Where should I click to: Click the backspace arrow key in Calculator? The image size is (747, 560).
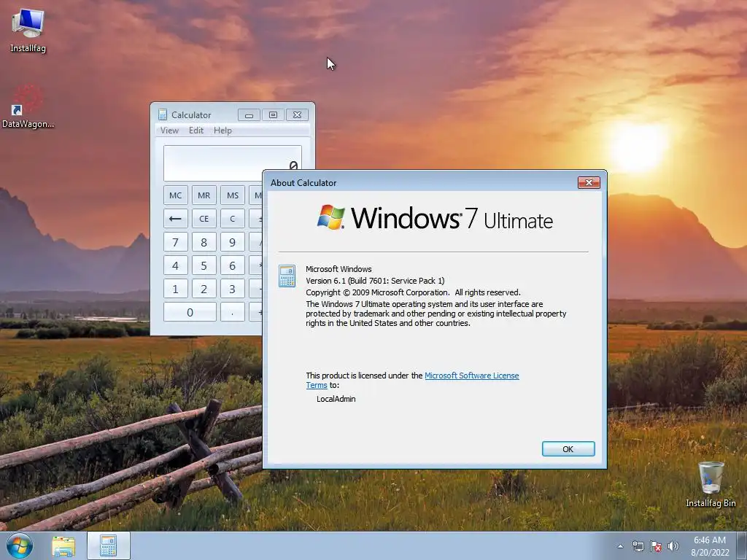(175, 219)
